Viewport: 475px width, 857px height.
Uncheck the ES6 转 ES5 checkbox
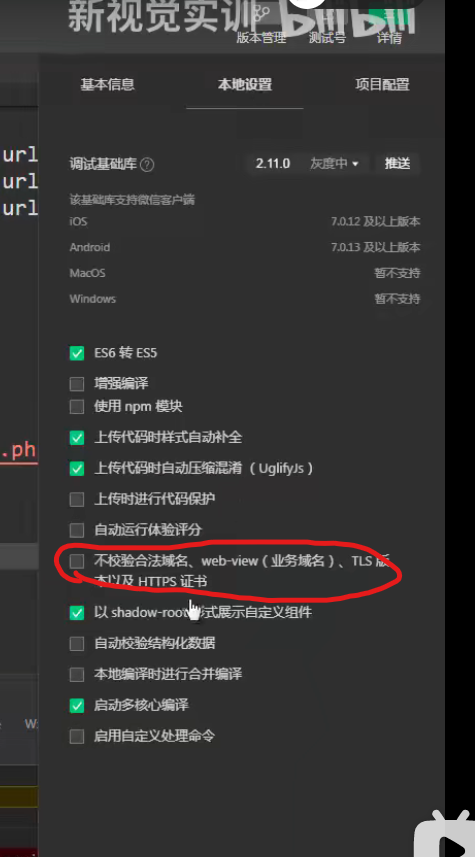tap(77, 353)
